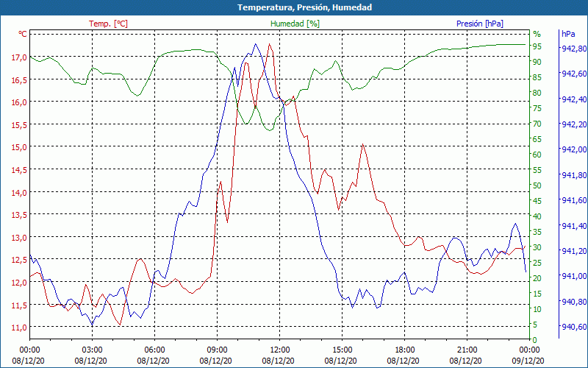Screen dimensions: 588x368
Task: Click the '13,5' temperature axis value
Action: click(x=19, y=215)
